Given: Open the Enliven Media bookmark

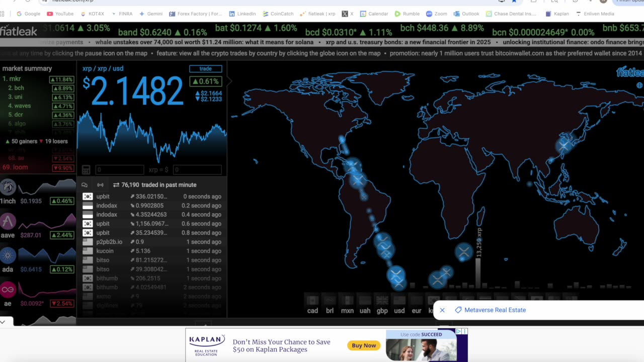Looking at the screenshot, I should (595, 14).
